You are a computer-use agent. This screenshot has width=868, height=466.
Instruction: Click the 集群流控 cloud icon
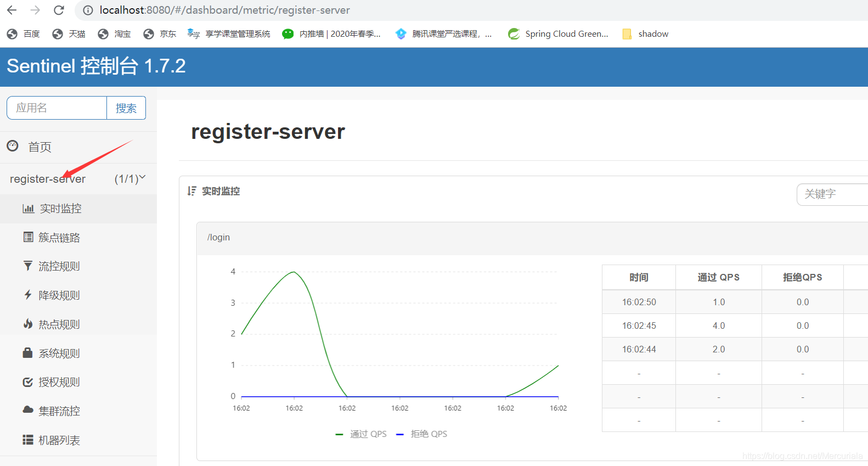28,409
